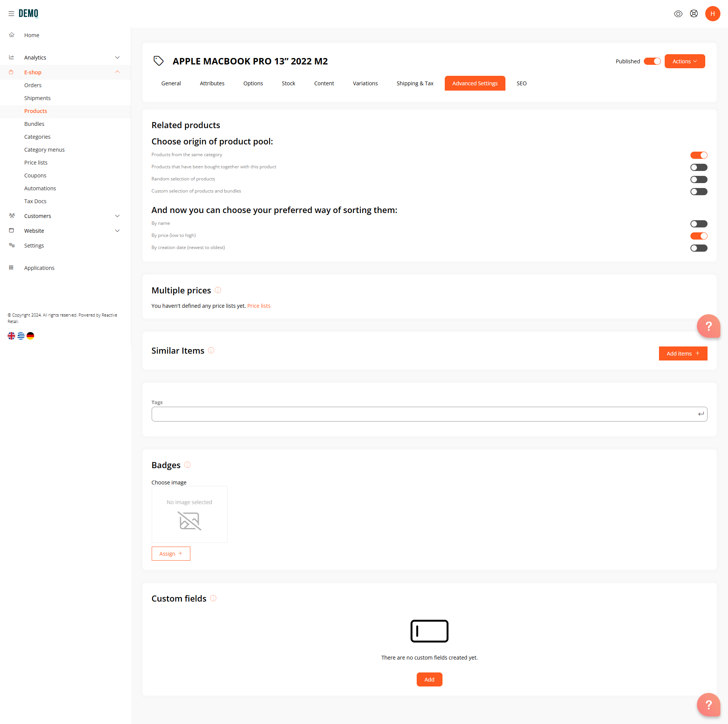Follow the Price lists link

[x=259, y=306]
